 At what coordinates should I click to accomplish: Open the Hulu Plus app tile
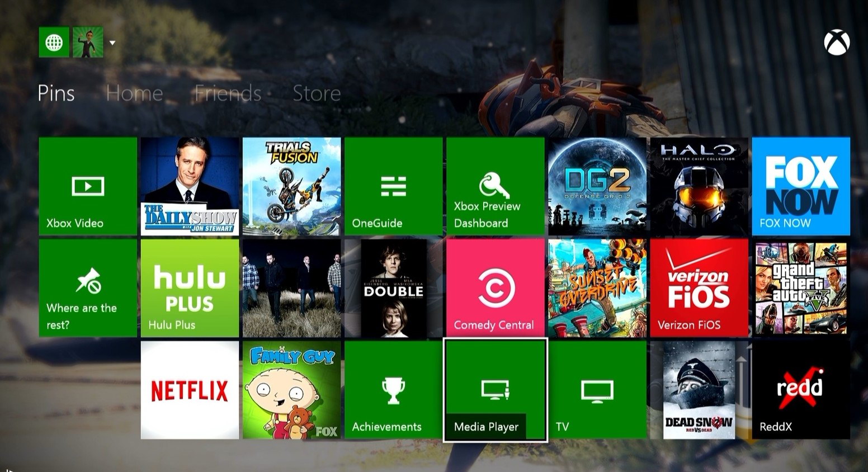point(190,288)
